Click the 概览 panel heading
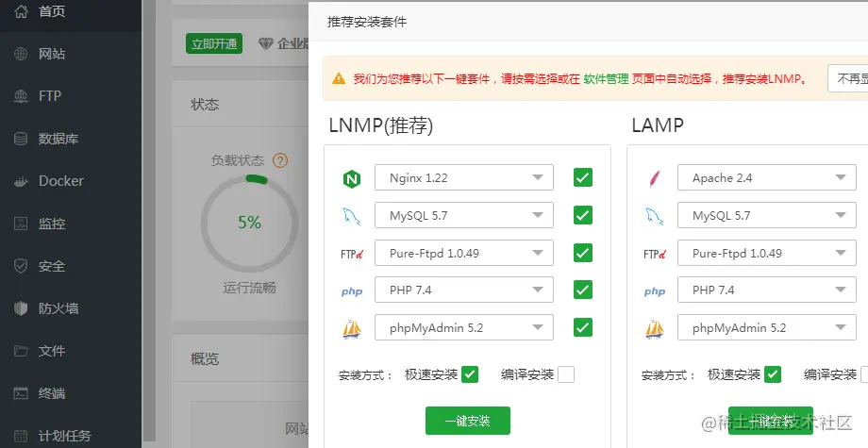The image size is (868, 448). (x=205, y=359)
